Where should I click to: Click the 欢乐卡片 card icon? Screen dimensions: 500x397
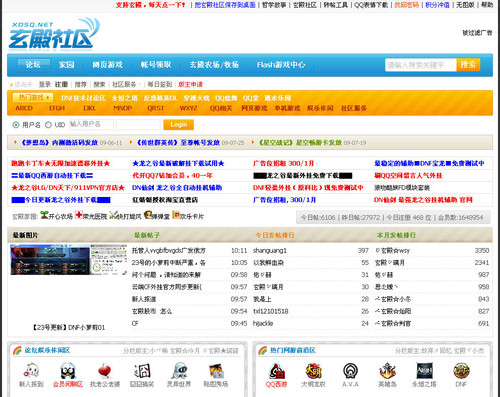click(x=176, y=215)
